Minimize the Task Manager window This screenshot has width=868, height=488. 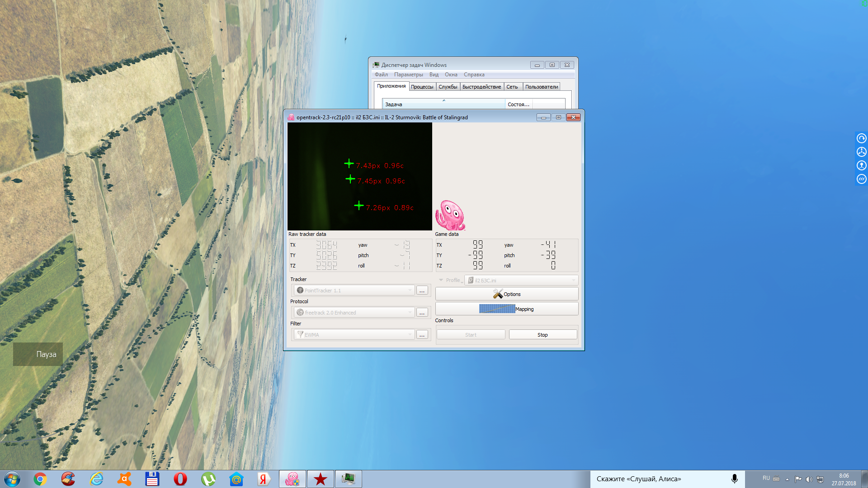537,65
